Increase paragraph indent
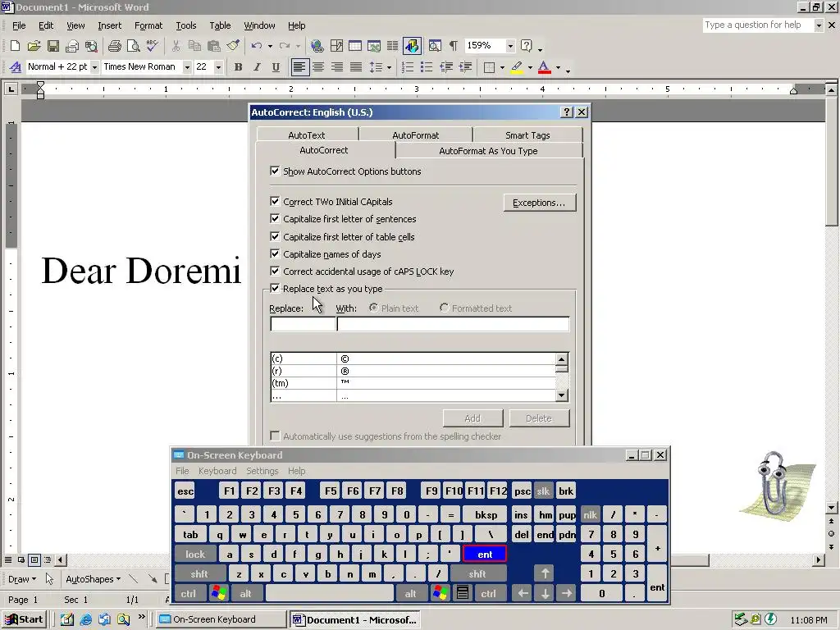840x630 pixels. (465, 67)
